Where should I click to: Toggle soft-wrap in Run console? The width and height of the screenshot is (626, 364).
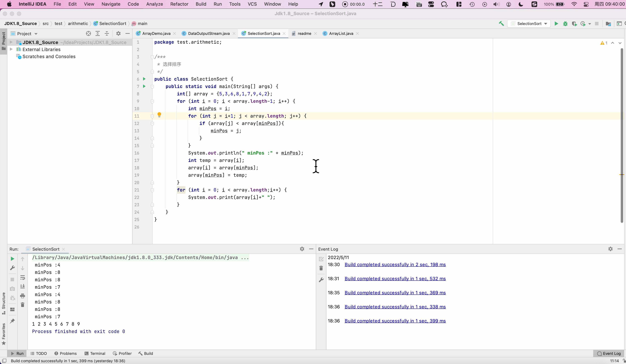point(23,277)
